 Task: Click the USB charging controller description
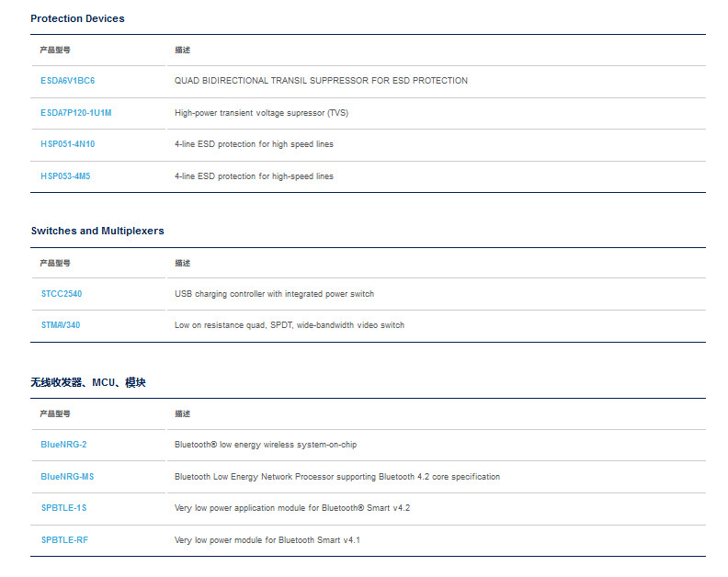click(275, 294)
